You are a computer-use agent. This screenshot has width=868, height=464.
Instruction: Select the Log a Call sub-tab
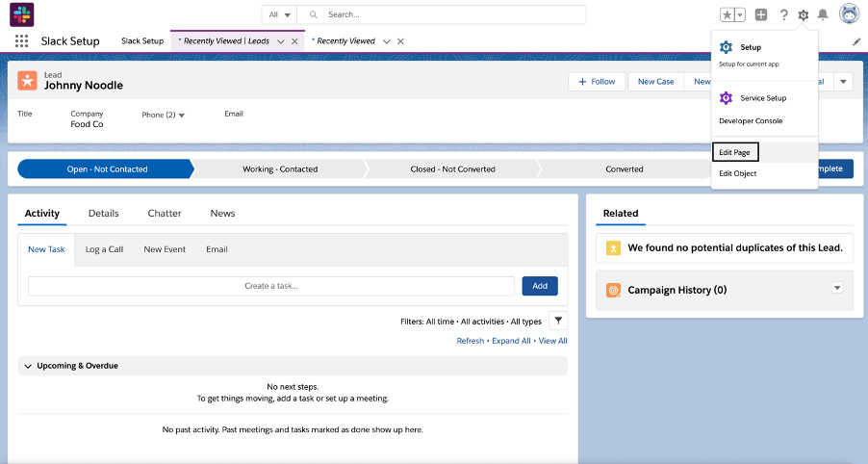point(104,249)
